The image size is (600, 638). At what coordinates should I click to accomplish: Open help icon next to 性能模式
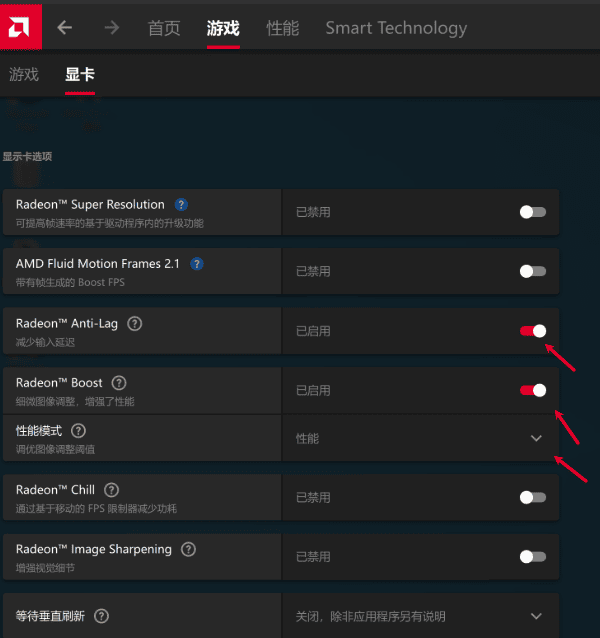tap(78, 430)
